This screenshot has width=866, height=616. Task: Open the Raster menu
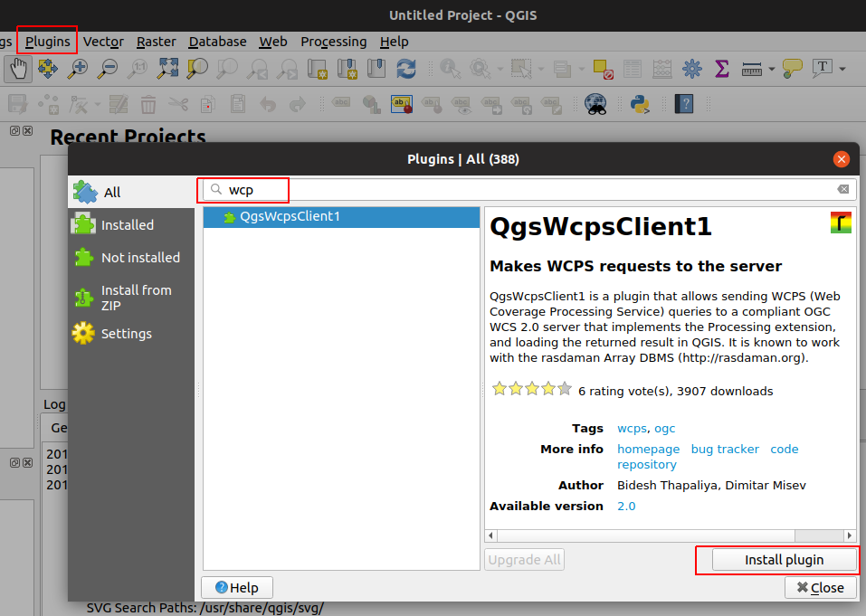point(157,42)
